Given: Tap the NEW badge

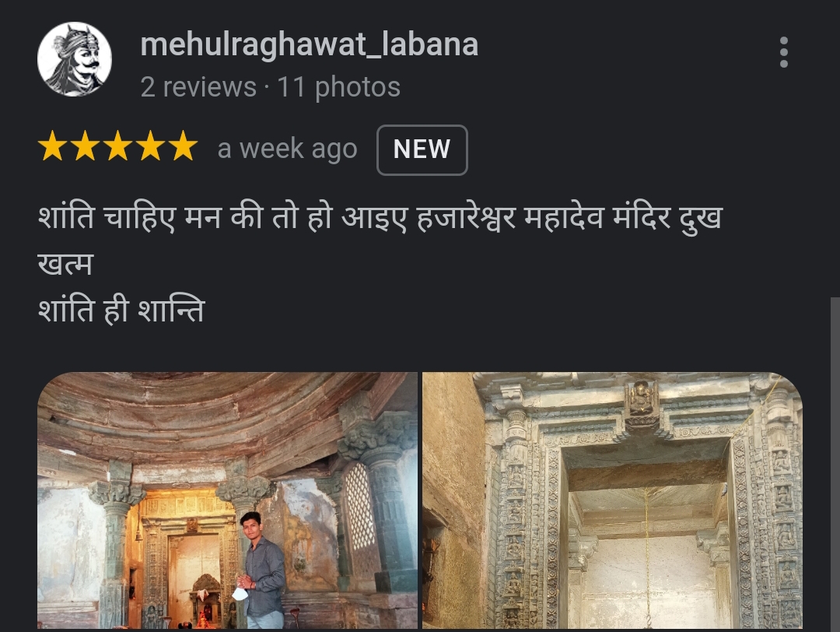Looking at the screenshot, I should pos(422,149).
